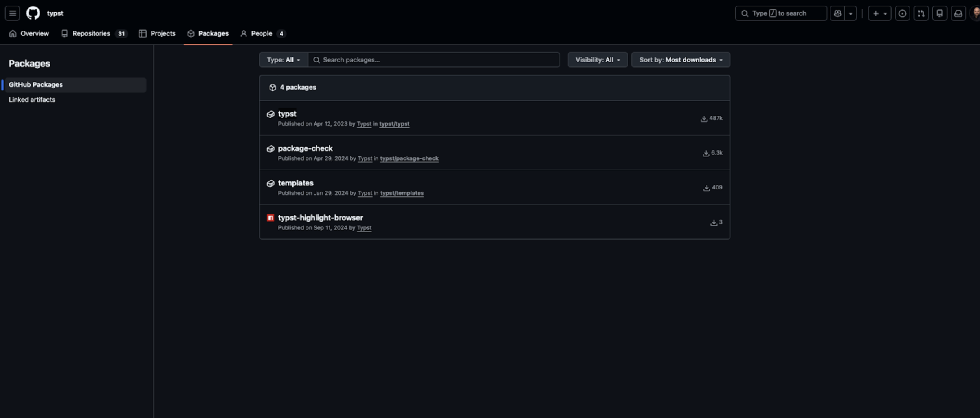Open the package-check package link
The width and height of the screenshot is (980, 418).
tap(305, 148)
